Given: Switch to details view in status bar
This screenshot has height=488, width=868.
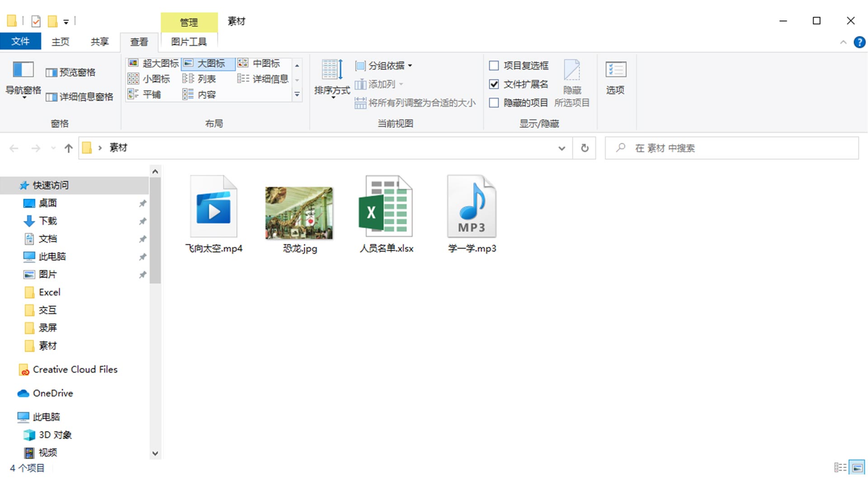Looking at the screenshot, I should pyautogui.click(x=840, y=468).
